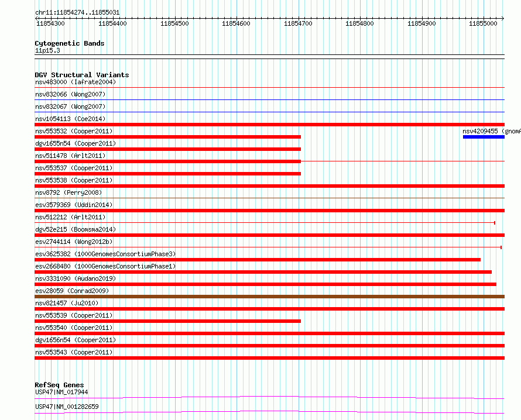The width and height of the screenshot is (521, 420).
Task: Open nsv553539 (Cooper2011) variant
Action: (74, 315)
